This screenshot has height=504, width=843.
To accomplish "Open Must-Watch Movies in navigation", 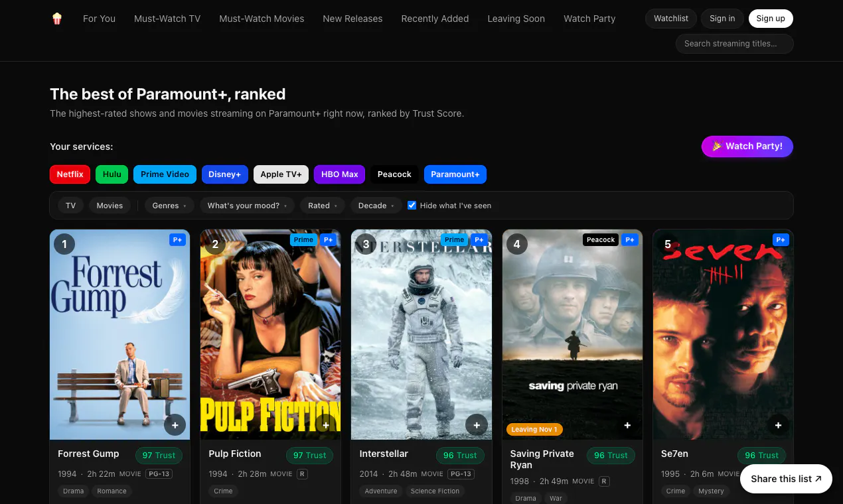I will tap(262, 19).
